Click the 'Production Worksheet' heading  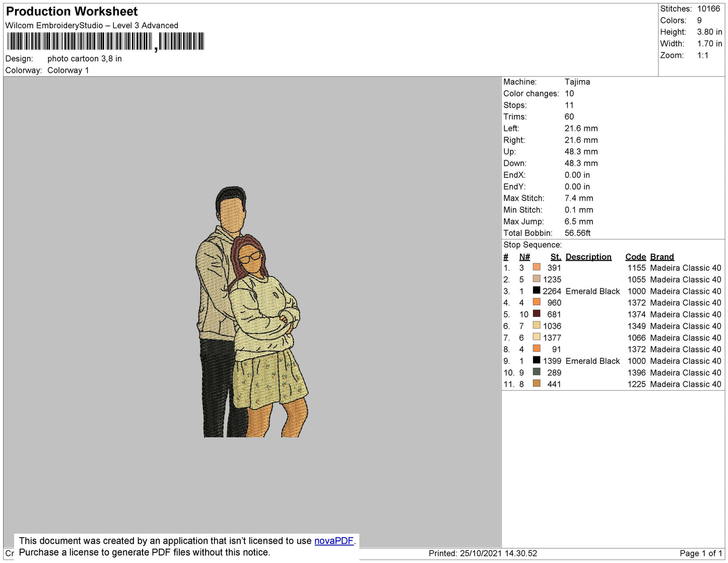pyautogui.click(x=72, y=12)
